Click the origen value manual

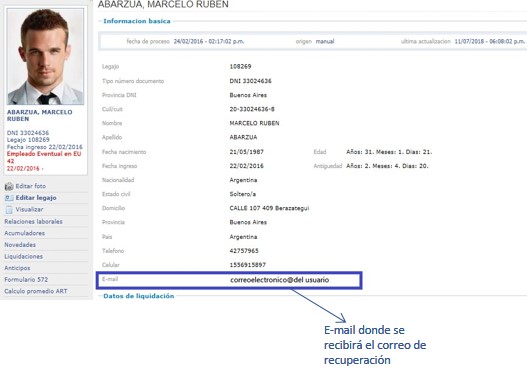[325, 41]
